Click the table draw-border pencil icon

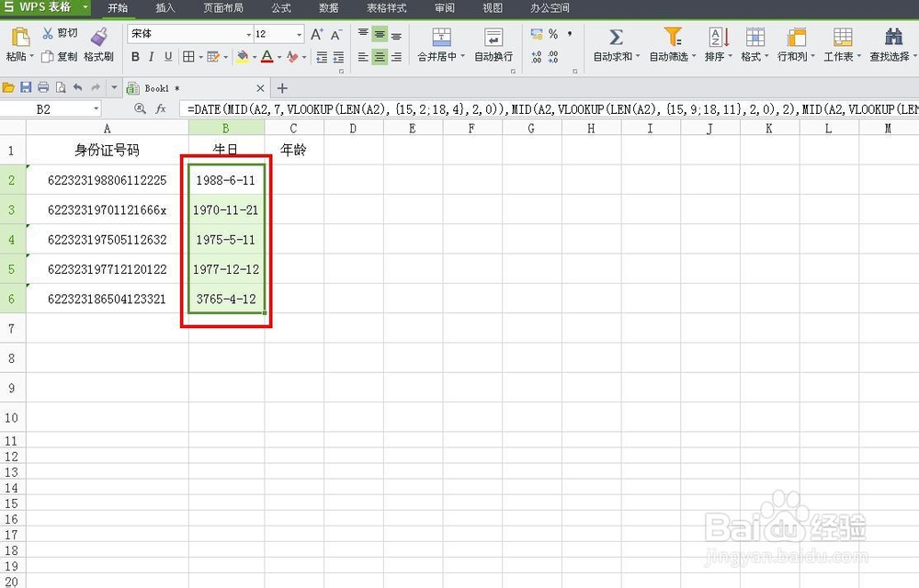(x=213, y=57)
